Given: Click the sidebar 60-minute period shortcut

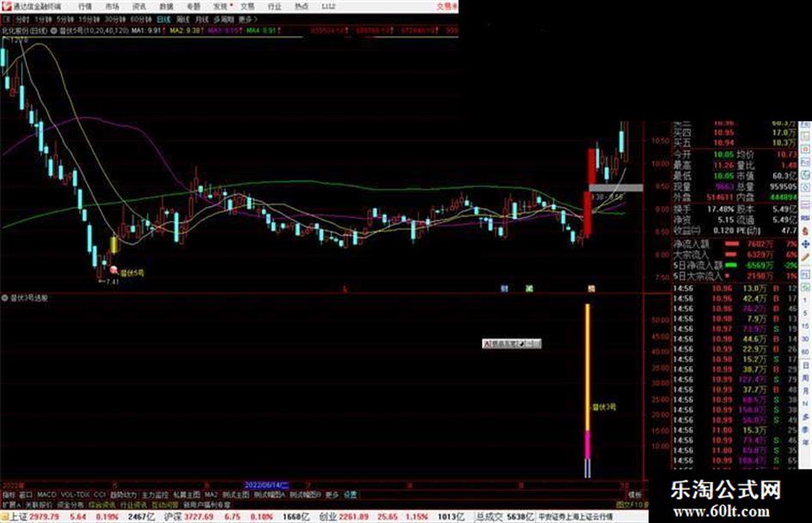Looking at the screenshot, I should pos(805,352).
